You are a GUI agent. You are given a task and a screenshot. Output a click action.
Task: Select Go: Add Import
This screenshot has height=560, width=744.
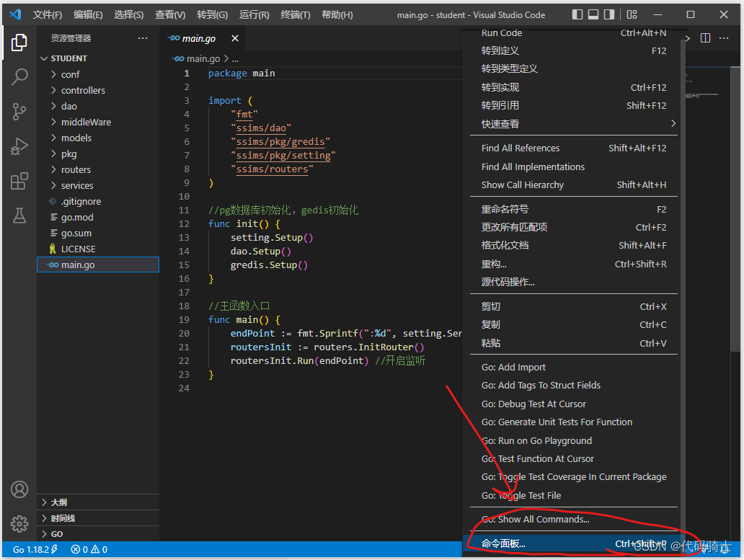[574, 367]
